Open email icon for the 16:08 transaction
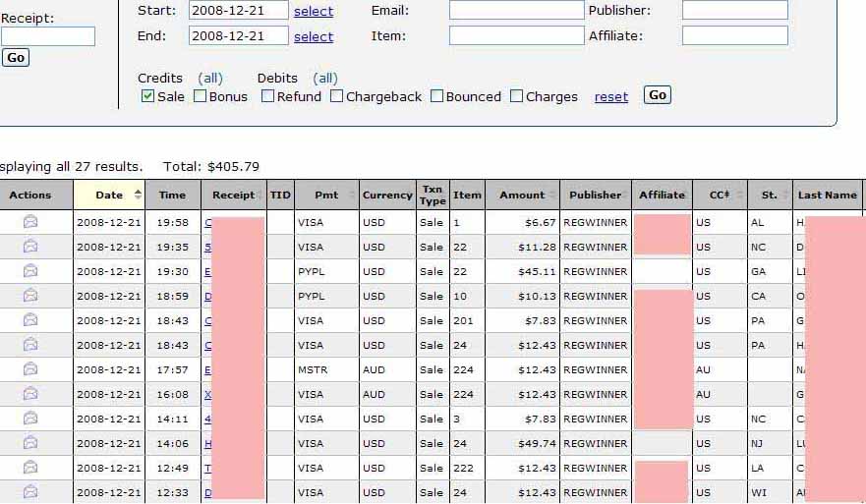The width and height of the screenshot is (866, 504). (x=30, y=394)
